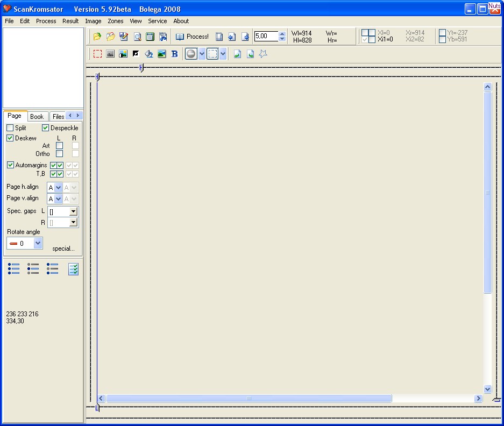
Task: Uncheck the Despeckle option
Action: (x=46, y=128)
